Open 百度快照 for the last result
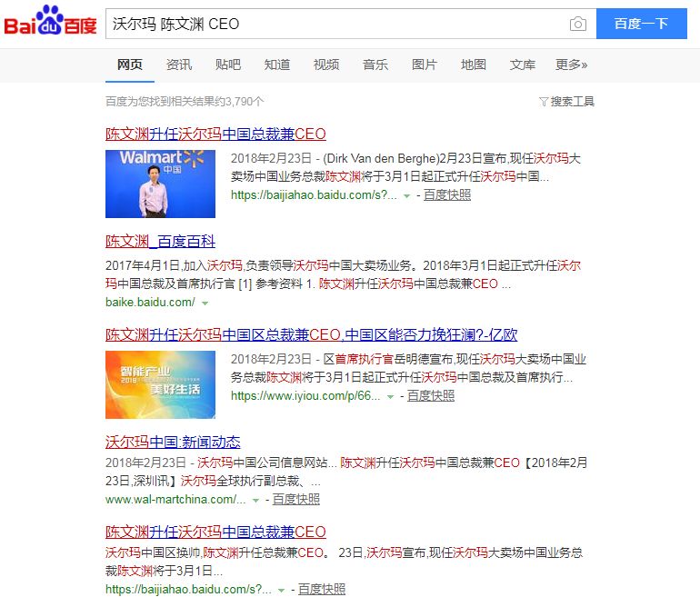The height and width of the screenshot is (597, 700). coord(322,589)
